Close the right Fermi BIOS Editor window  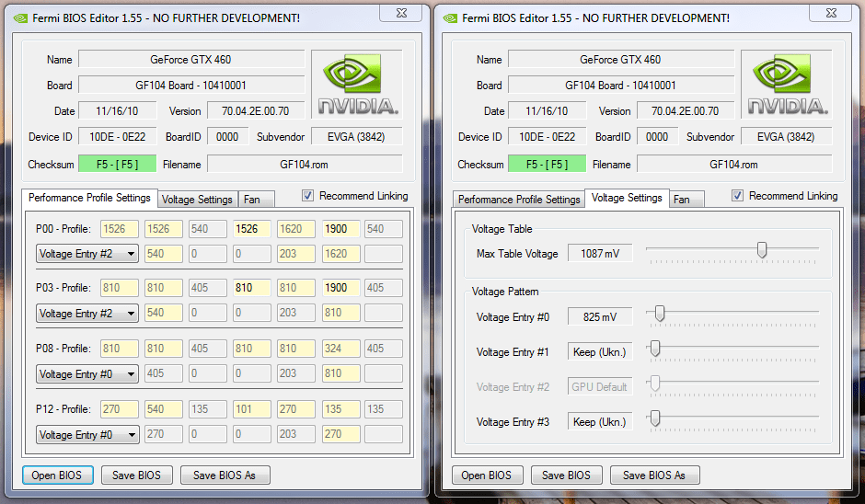831,13
